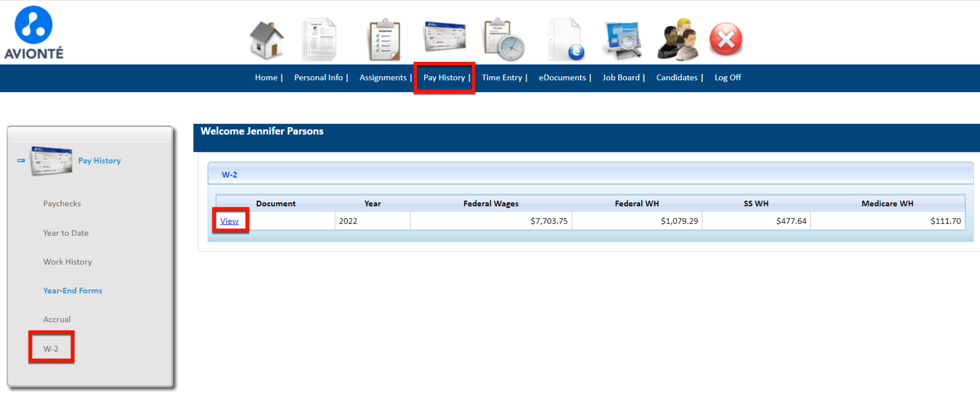This screenshot has height=394, width=980.
Task: Open the Personal Info menu item
Action: (x=318, y=77)
